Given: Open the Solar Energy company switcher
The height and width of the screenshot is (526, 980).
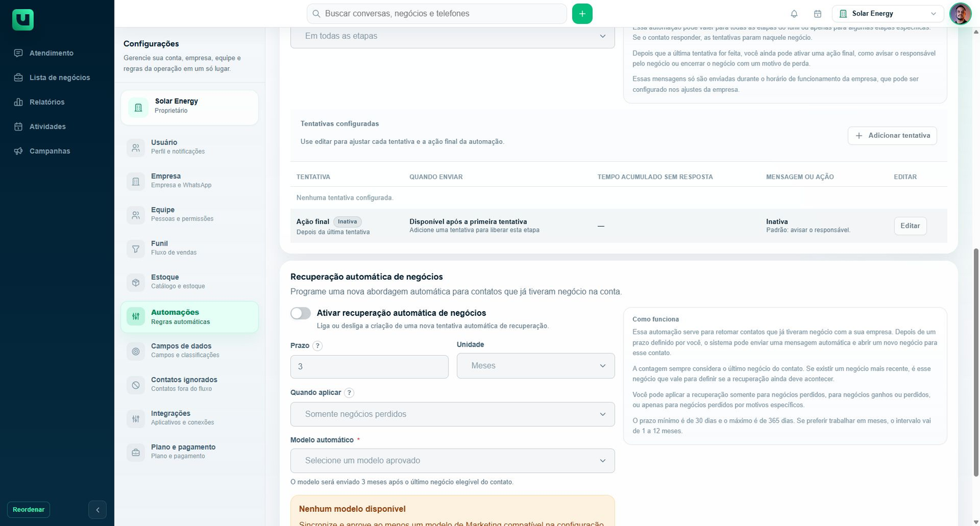Looking at the screenshot, I should 888,13.
